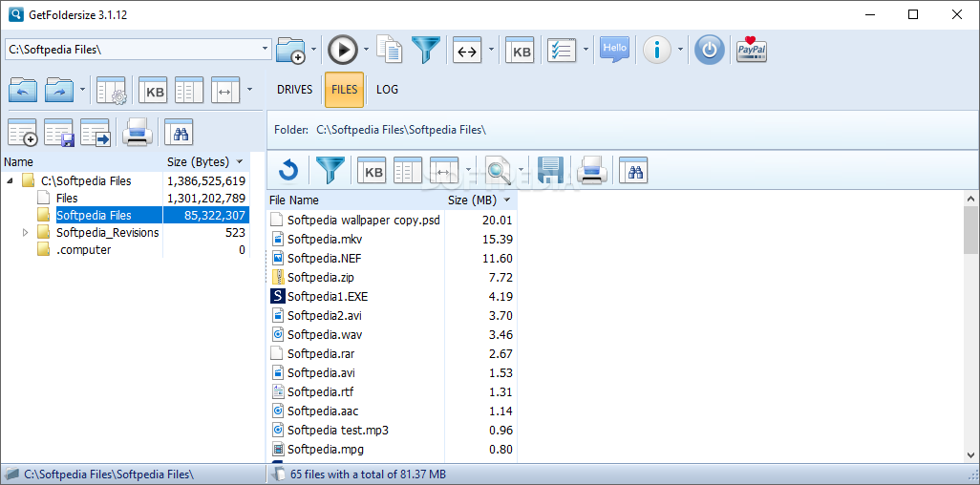Click the blue power button icon
Screen dimensions: 980x485
710,50
